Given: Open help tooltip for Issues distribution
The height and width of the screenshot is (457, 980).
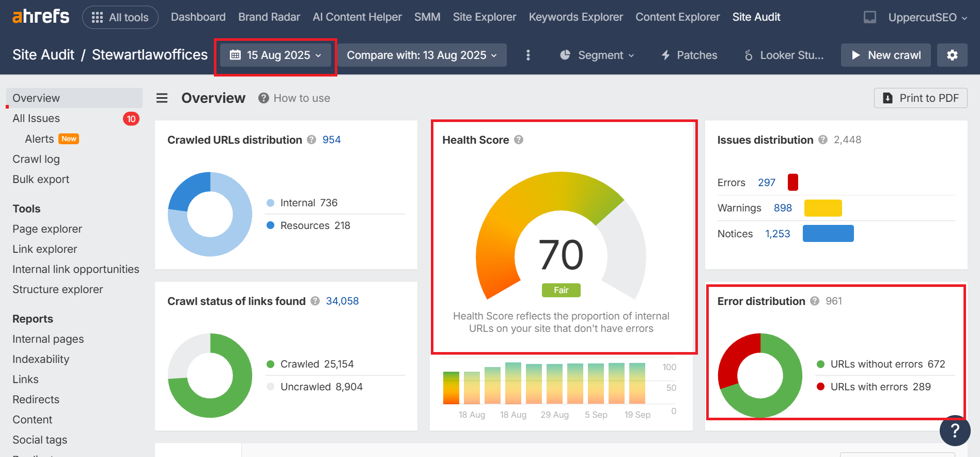Looking at the screenshot, I should (823, 140).
